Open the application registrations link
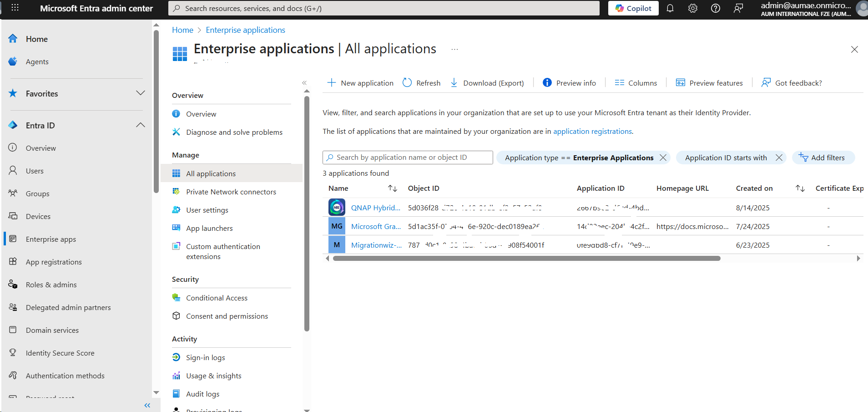This screenshot has width=868, height=412. pos(592,131)
